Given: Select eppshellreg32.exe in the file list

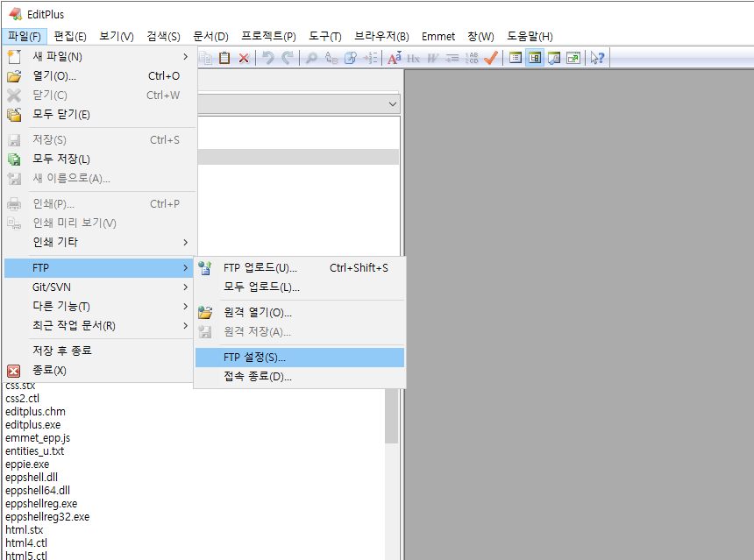Looking at the screenshot, I should (47, 517).
